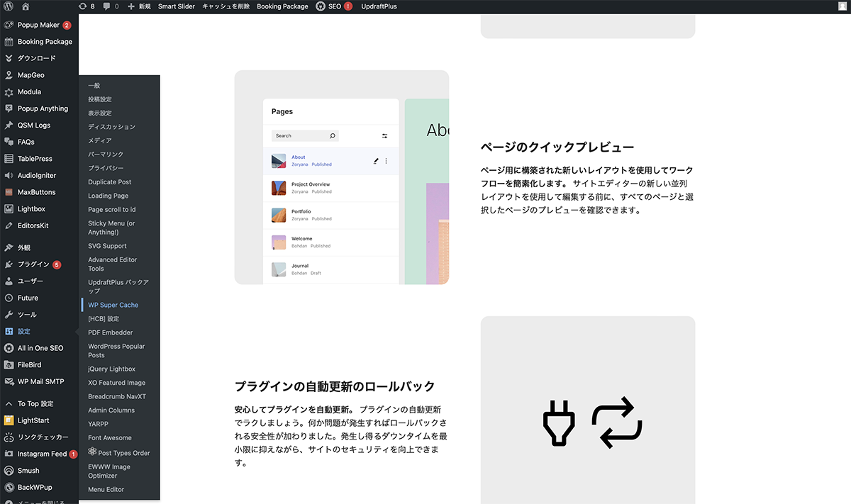Select WP Super Cache in settings submenu
The image size is (851, 504).
[x=113, y=305]
